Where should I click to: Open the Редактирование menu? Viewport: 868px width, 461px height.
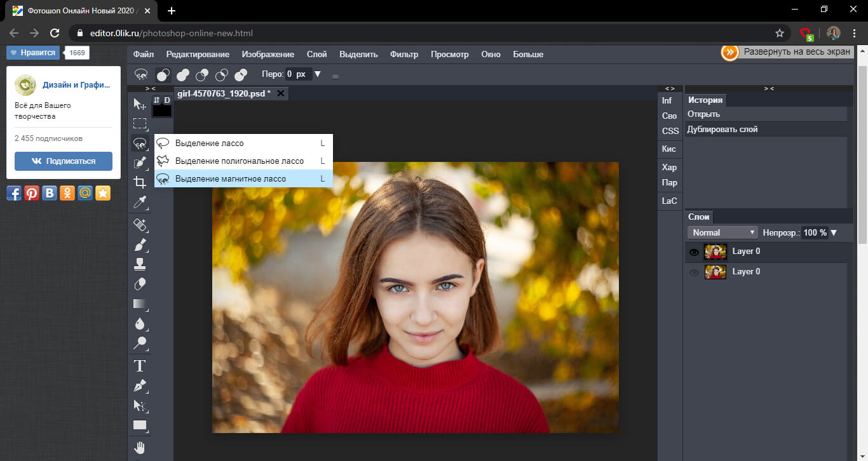click(198, 55)
